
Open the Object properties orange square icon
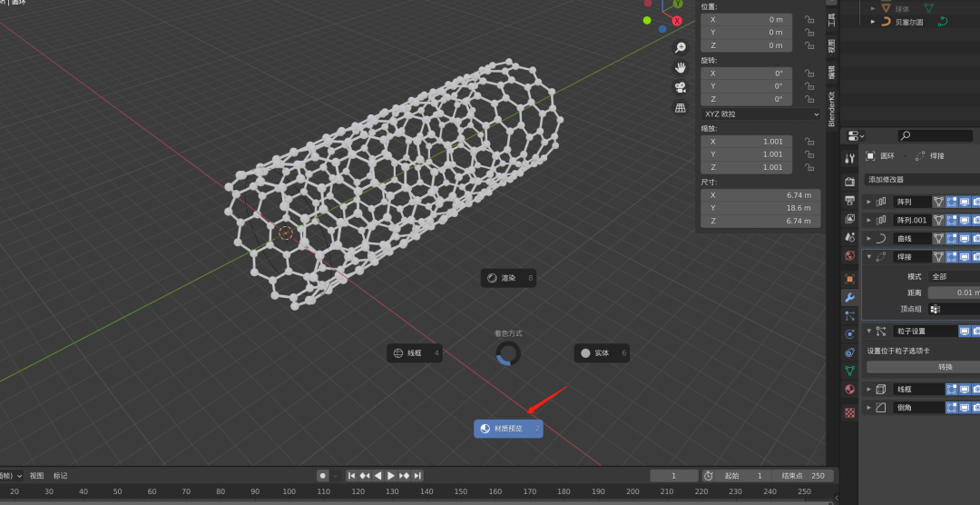849,279
